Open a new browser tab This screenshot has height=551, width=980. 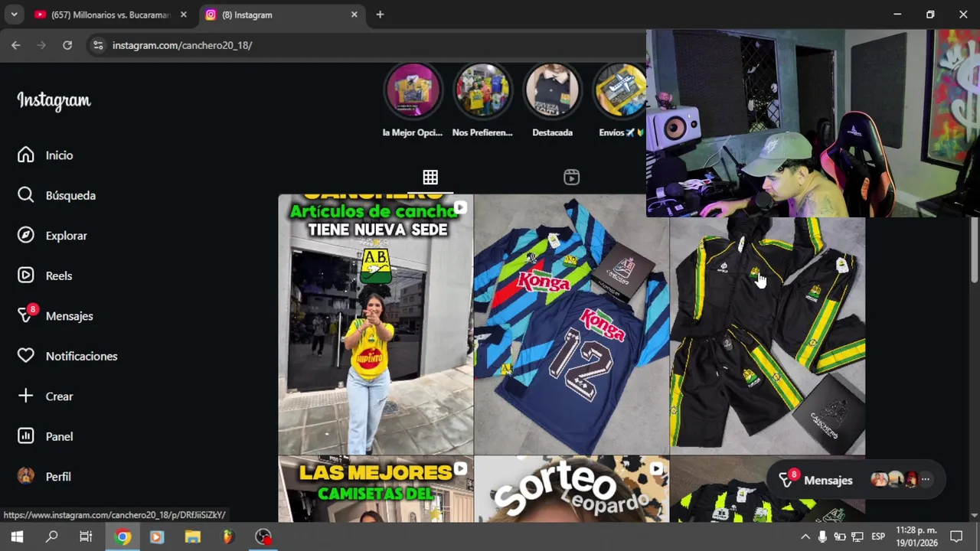pyautogui.click(x=380, y=15)
